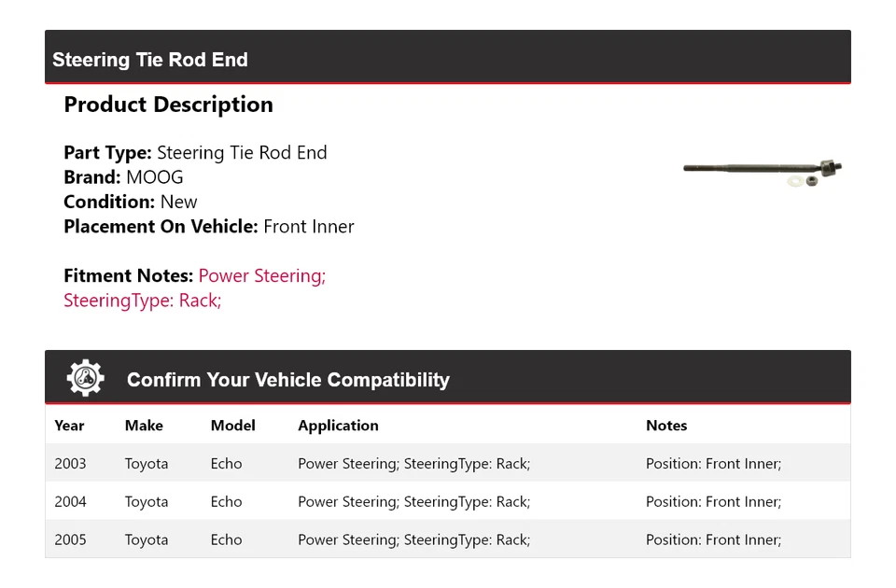Viewport: 896px width, 588px height.
Task: Click the Model column header
Action: 232,426
